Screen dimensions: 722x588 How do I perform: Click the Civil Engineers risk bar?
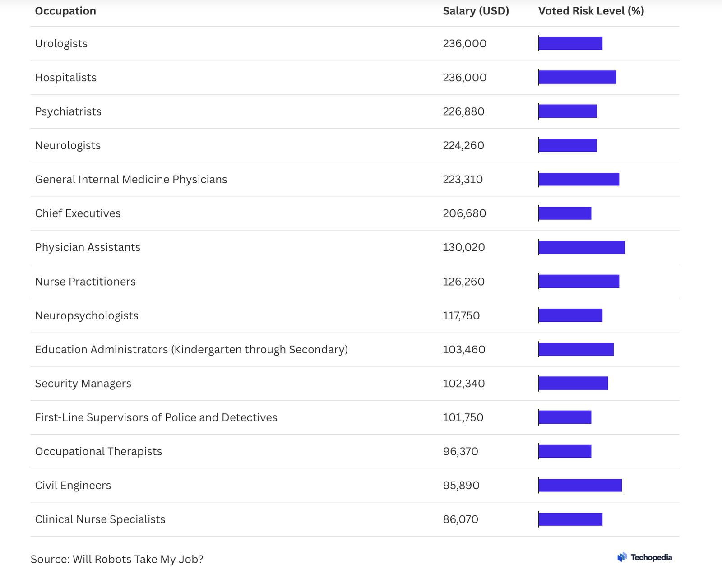click(580, 485)
